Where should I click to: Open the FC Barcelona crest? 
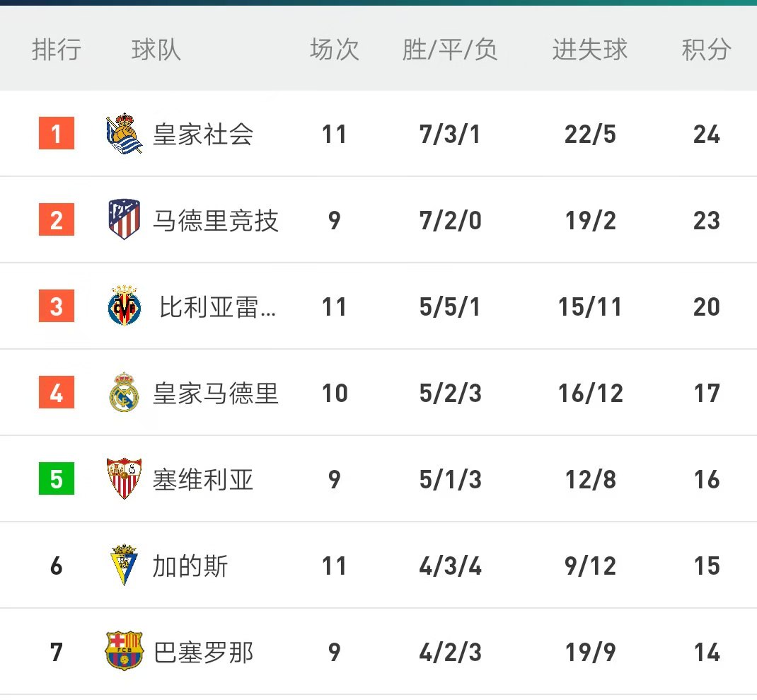point(124,650)
